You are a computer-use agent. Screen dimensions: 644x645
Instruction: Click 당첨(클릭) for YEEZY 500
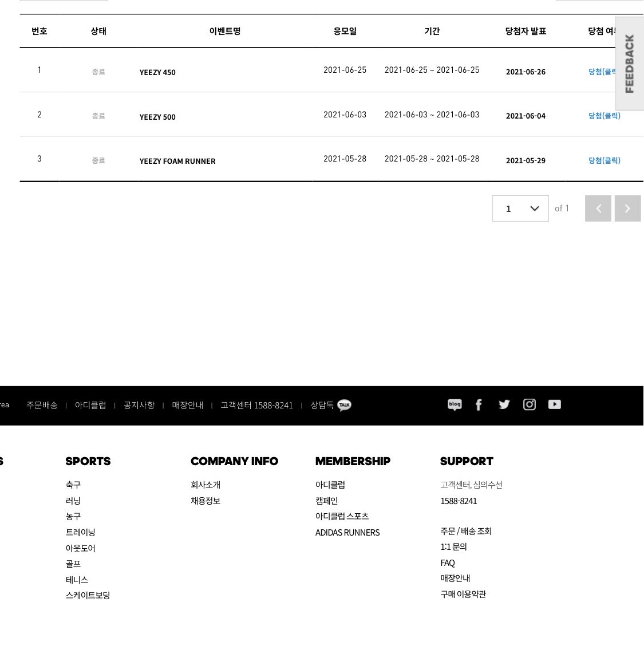(604, 116)
